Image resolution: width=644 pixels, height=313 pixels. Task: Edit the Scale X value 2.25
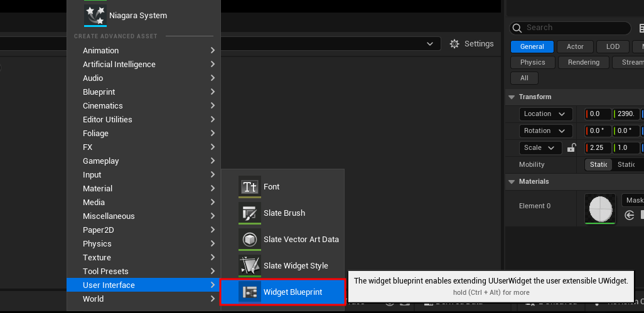pos(598,147)
